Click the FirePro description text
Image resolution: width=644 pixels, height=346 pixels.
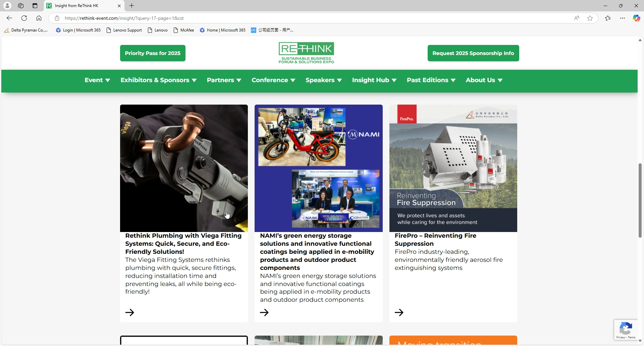(x=449, y=260)
